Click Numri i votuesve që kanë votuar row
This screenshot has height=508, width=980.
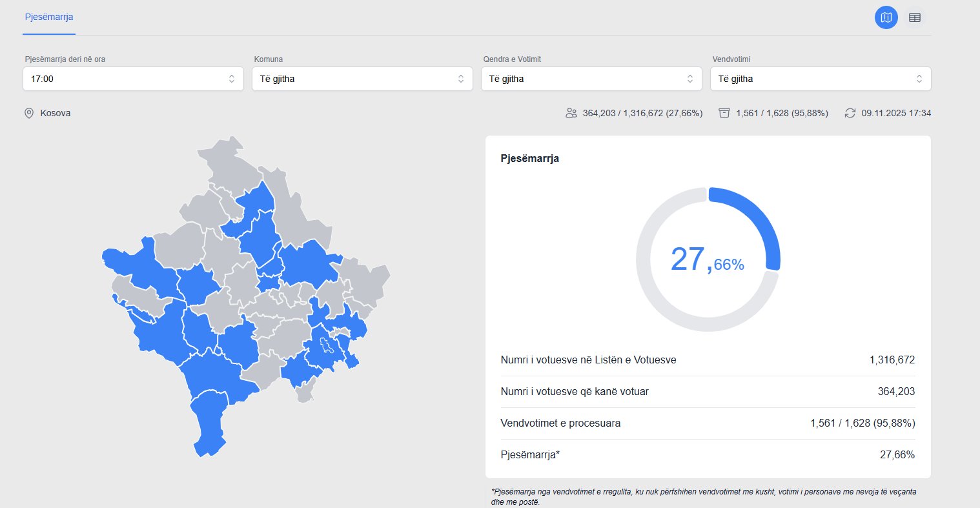[708, 392]
